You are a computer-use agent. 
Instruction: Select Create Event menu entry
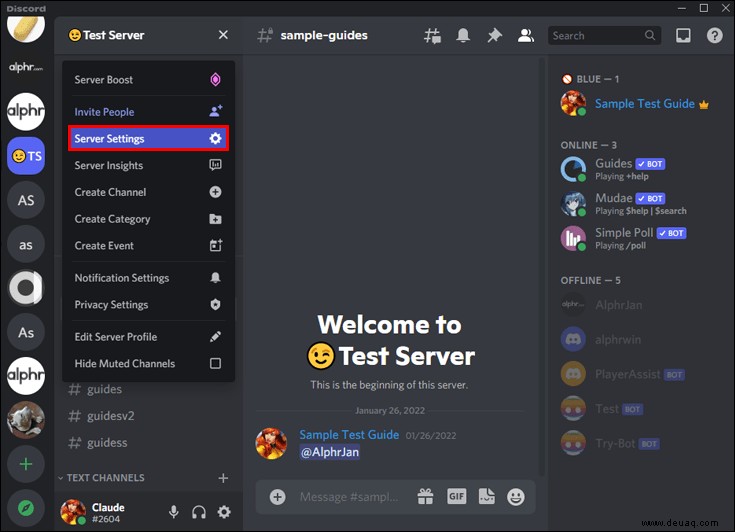(148, 246)
